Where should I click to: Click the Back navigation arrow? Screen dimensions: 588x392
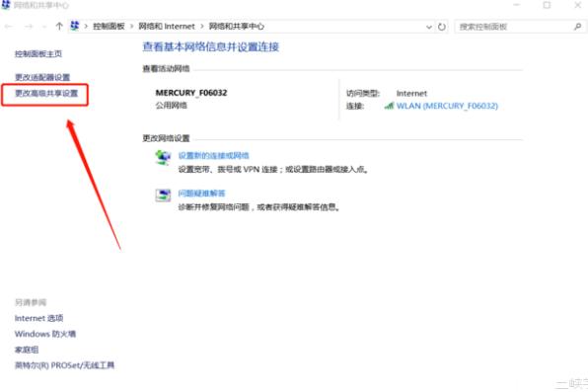tap(9, 27)
